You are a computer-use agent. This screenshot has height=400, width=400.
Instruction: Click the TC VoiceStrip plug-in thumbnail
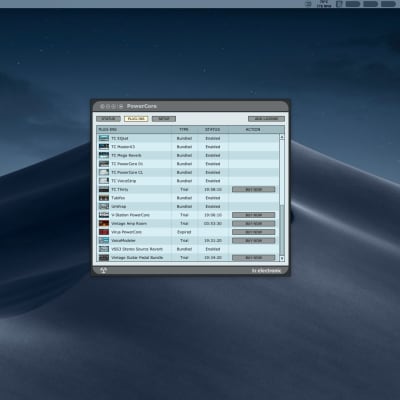point(104,181)
